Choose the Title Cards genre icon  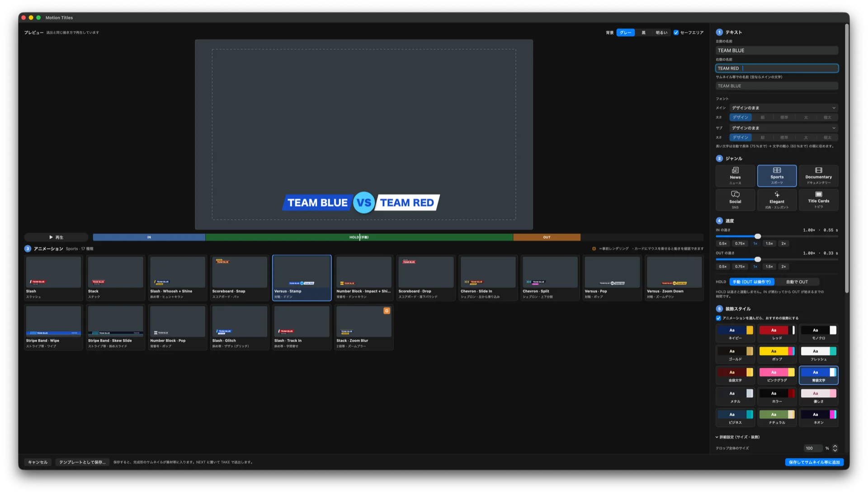coord(818,194)
